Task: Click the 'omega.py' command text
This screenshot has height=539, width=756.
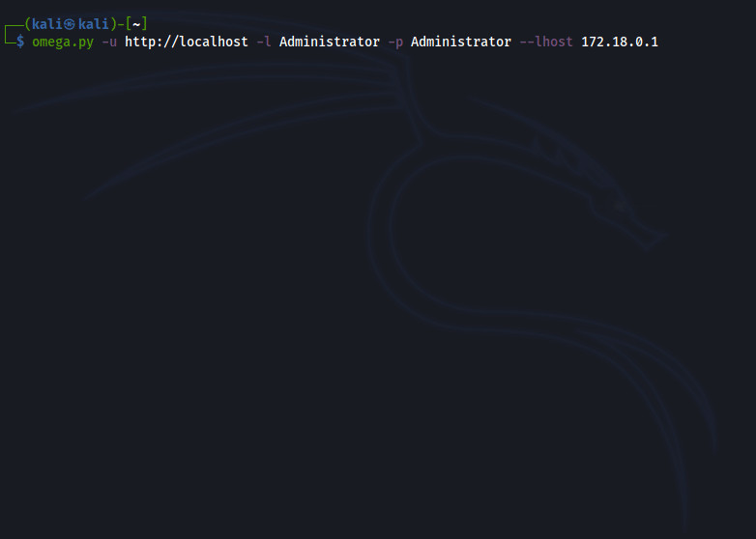Action: pyautogui.click(x=63, y=43)
